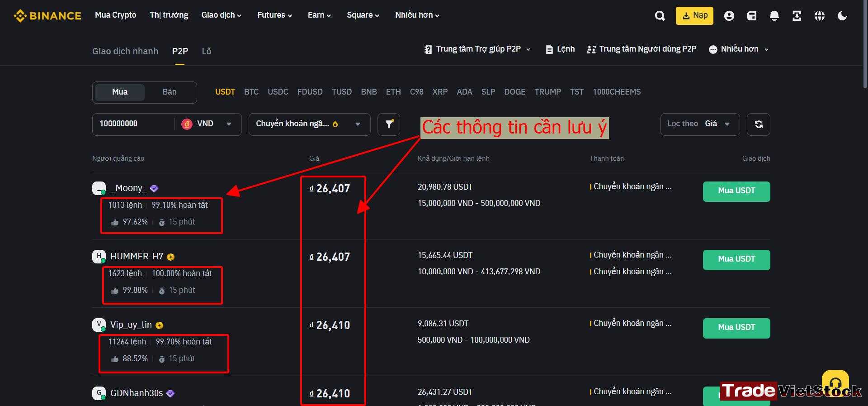Toggle dark mode moon icon

842,16
